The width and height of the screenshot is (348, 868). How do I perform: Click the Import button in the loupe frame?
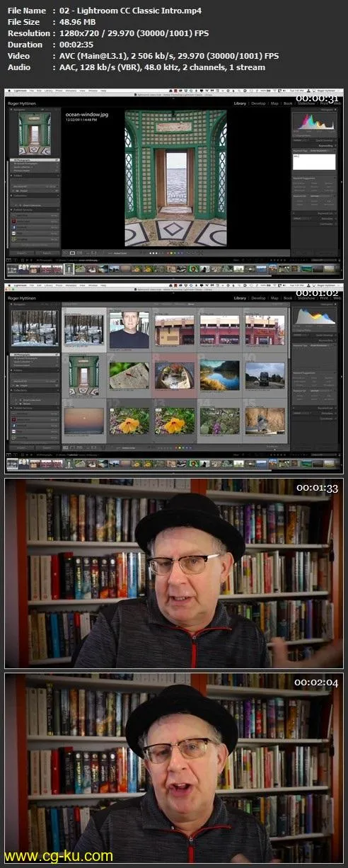[21, 252]
